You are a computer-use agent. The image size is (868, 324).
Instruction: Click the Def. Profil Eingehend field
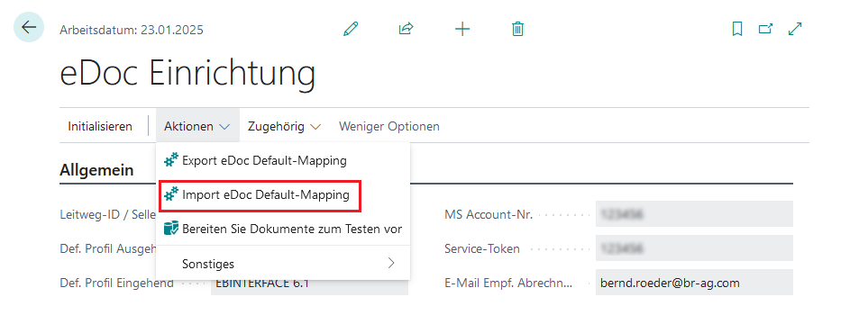[309, 284]
